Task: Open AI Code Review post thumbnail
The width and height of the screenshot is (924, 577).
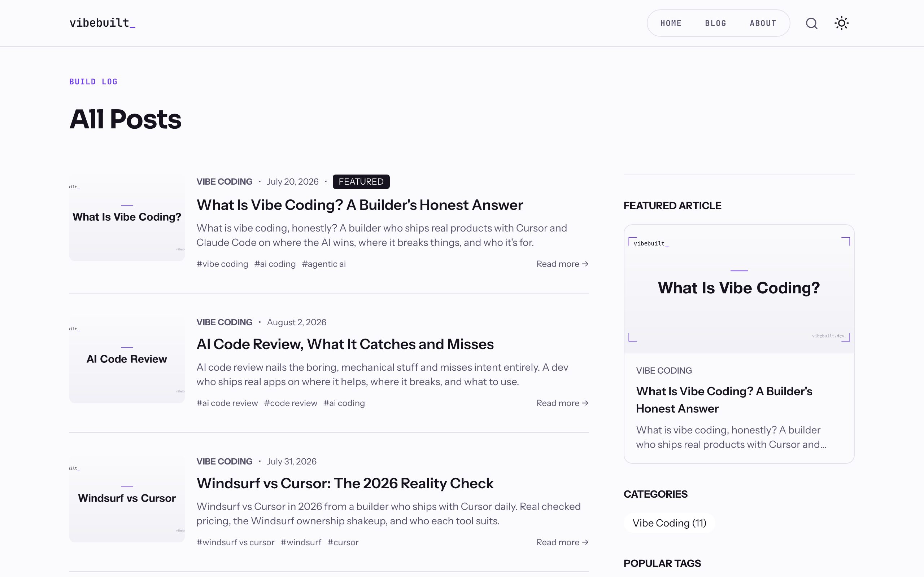Action: 127,360
